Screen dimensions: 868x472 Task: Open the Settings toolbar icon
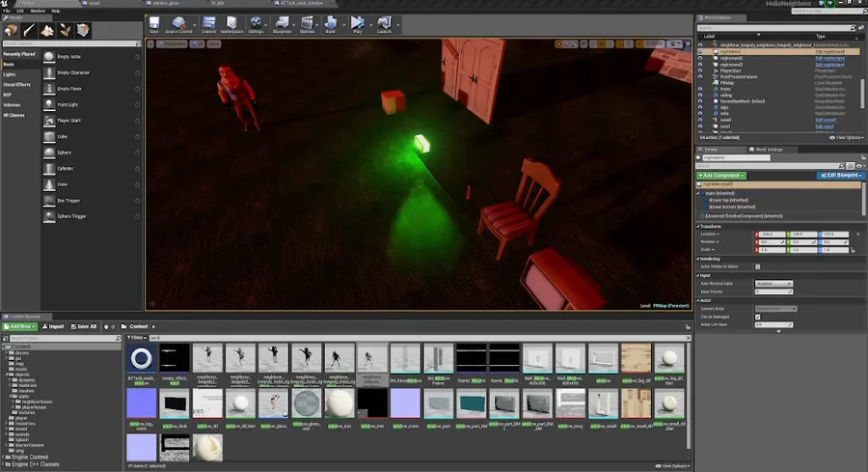pyautogui.click(x=256, y=24)
